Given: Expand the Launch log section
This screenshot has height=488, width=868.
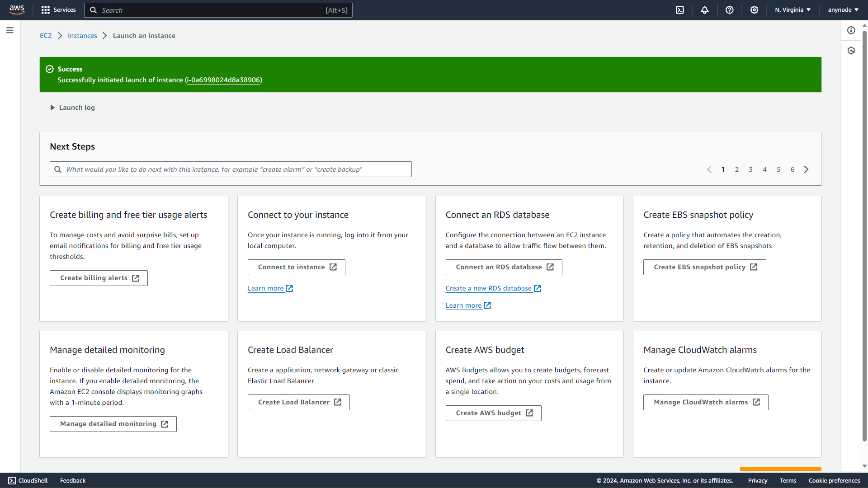Looking at the screenshot, I should tap(72, 108).
